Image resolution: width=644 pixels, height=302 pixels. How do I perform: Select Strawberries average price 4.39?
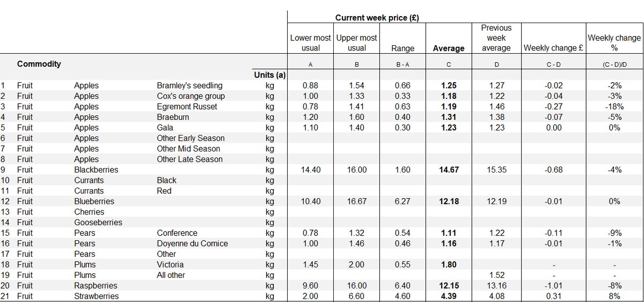[x=449, y=296]
